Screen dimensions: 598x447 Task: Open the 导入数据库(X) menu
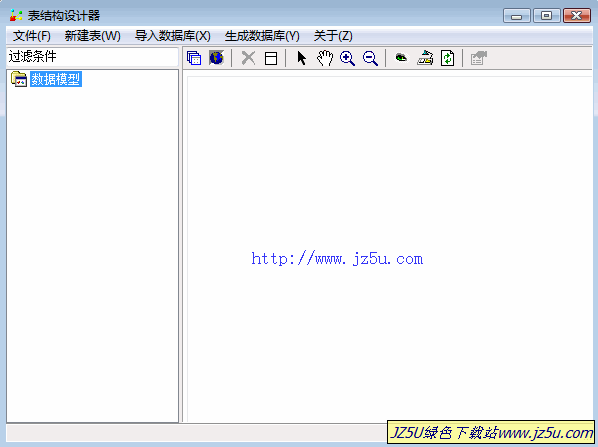[172, 36]
